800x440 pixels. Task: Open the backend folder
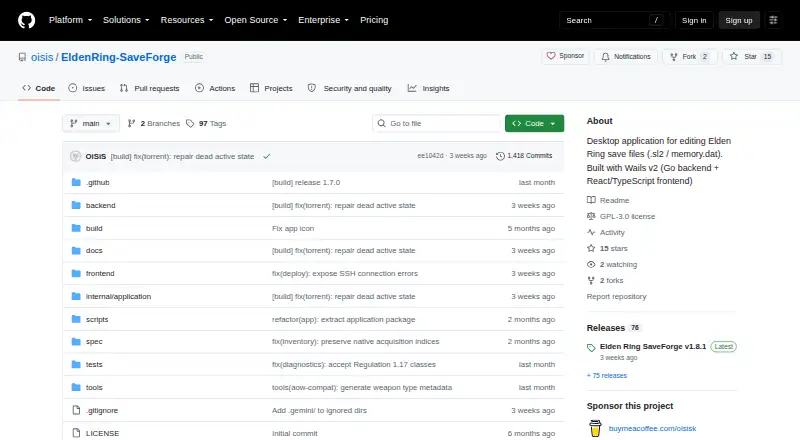[101, 205]
